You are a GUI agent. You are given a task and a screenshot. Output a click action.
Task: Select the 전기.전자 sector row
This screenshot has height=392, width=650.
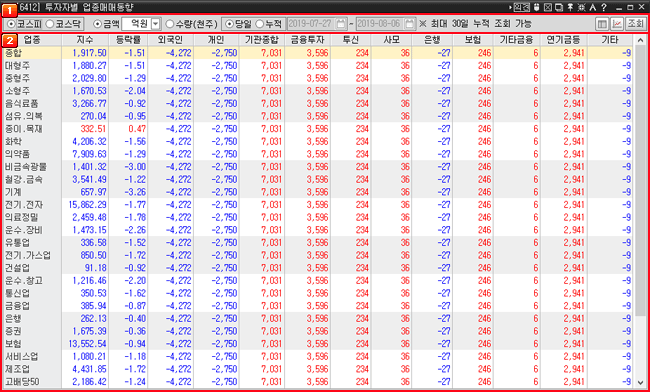coord(317,205)
